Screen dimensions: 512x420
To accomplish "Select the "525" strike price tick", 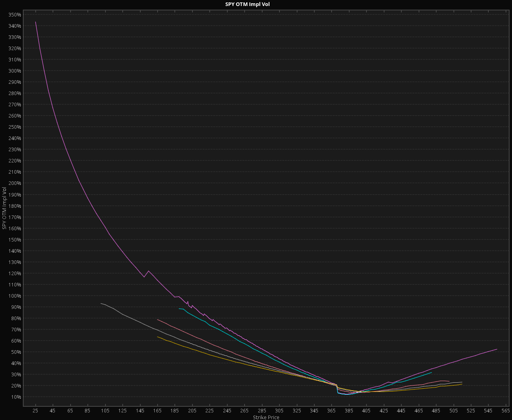I will 471,411.
